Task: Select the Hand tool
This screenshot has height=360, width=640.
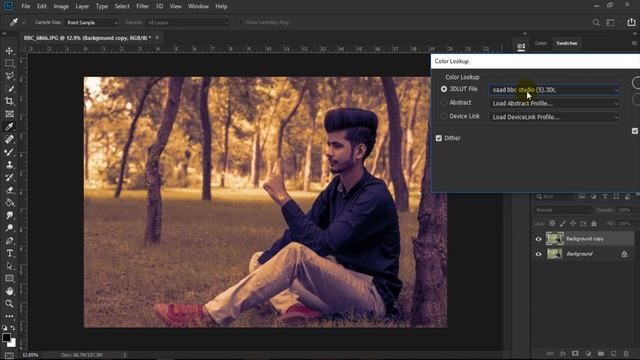Action: (9, 291)
